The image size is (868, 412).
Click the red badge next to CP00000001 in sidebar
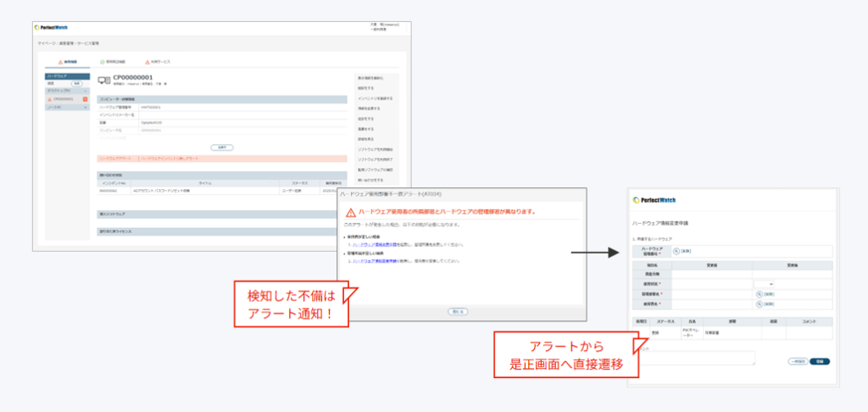(x=85, y=99)
